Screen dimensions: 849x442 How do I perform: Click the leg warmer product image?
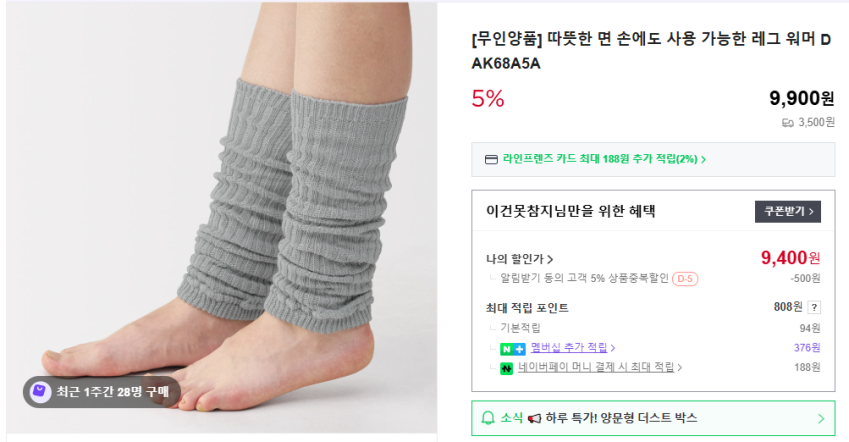tap(222, 218)
